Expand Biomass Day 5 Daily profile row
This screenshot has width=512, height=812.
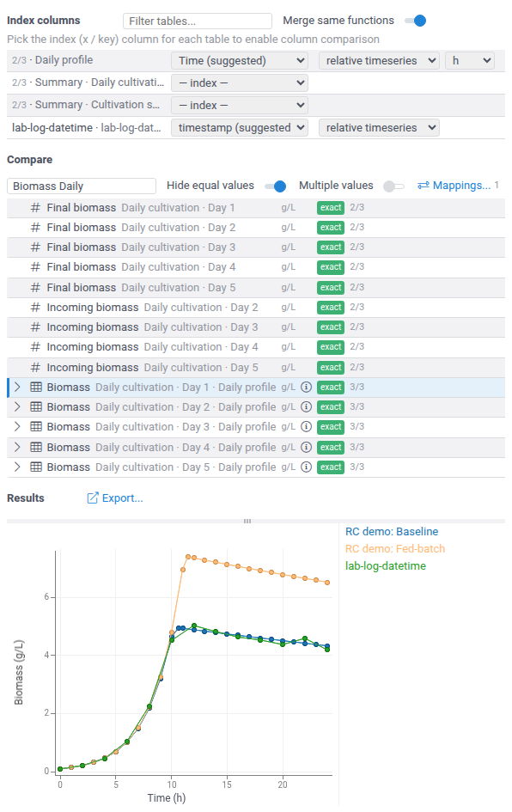17,467
